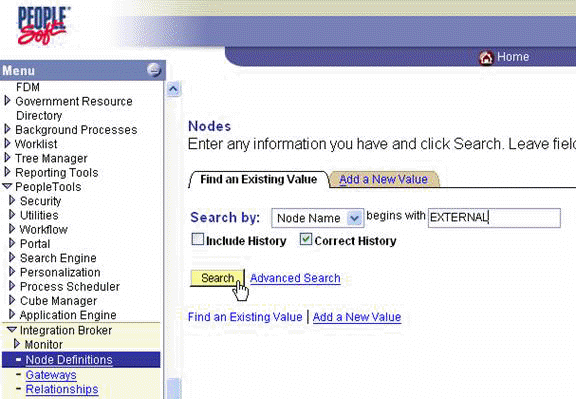Click the Process Scheduler menu label
576x399 pixels.
tap(70, 287)
